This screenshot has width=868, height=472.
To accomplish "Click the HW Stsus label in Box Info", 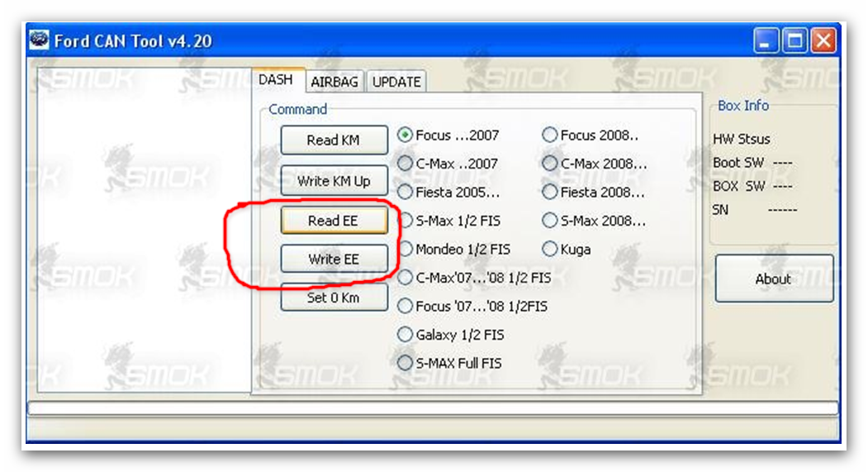I will (742, 139).
